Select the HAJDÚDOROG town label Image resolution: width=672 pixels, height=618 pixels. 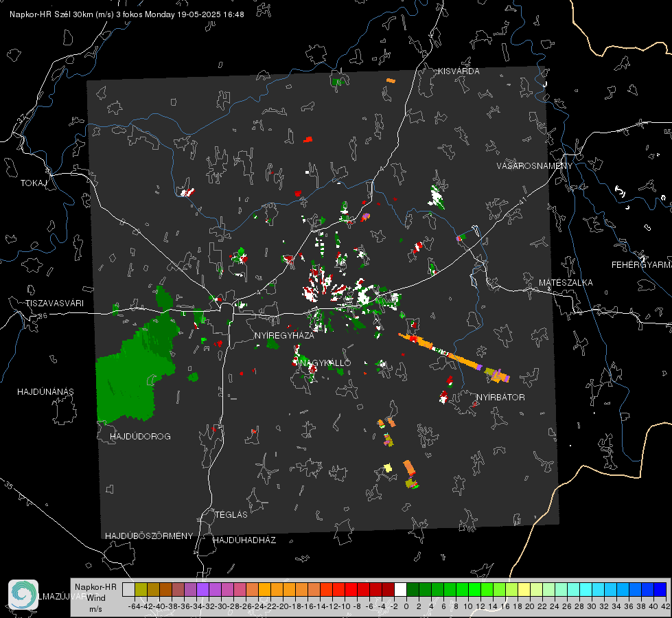coord(140,436)
